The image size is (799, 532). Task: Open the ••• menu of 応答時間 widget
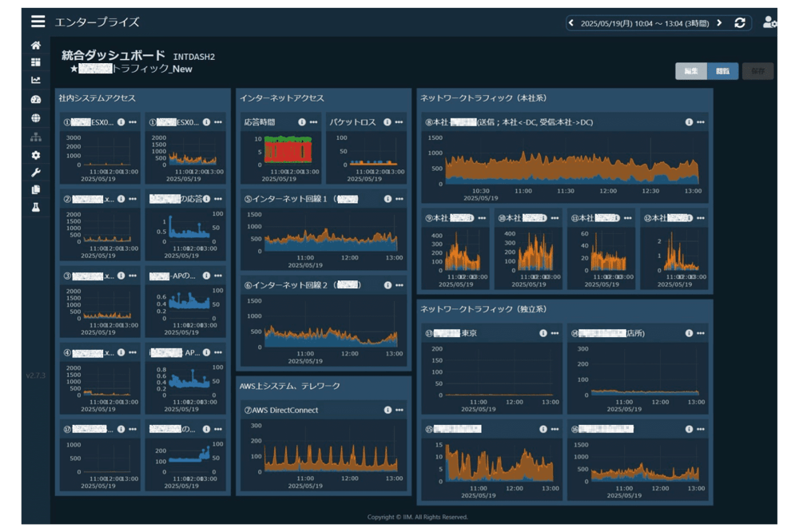click(313, 122)
